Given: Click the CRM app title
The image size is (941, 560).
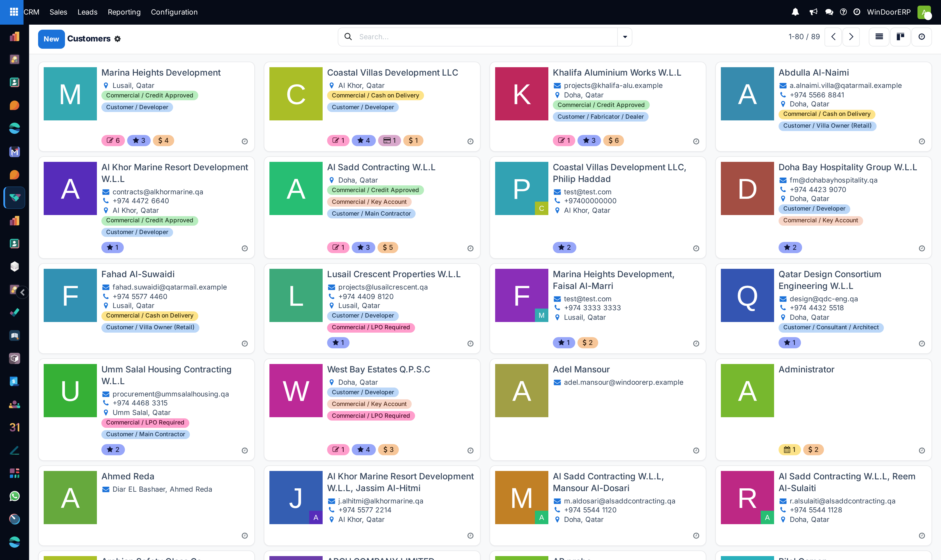Looking at the screenshot, I should 31,12.
